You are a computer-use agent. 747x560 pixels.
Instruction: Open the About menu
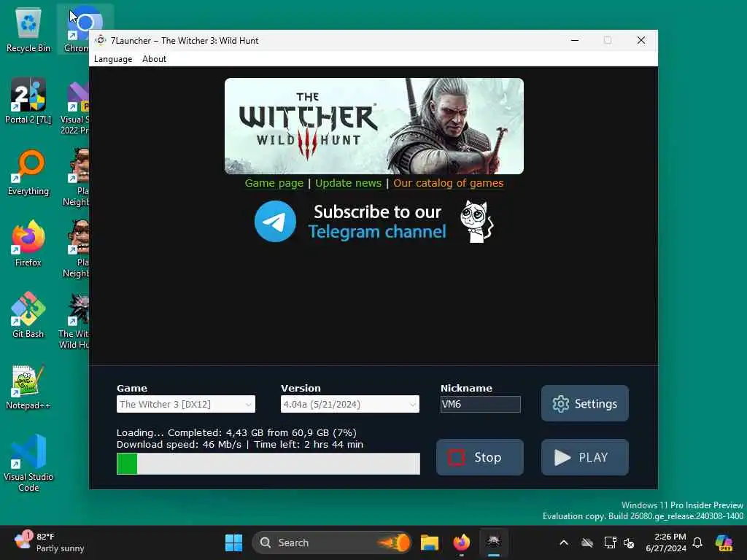pos(155,59)
